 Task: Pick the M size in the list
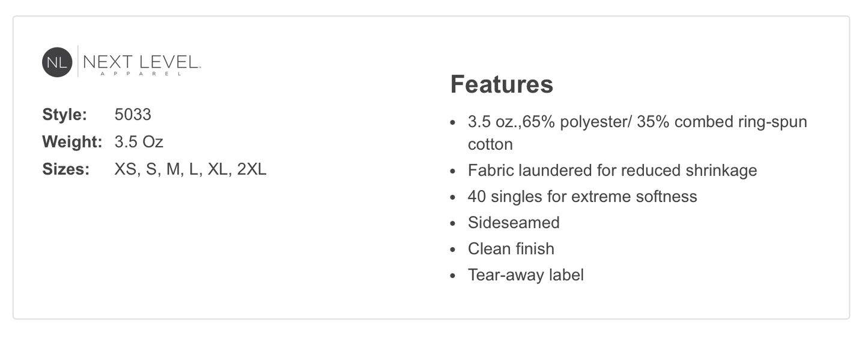pos(173,169)
